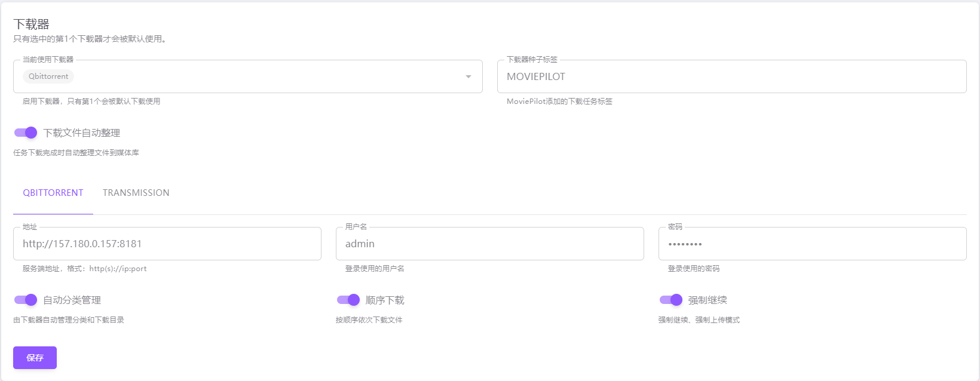Turn off the 顺序下载 switch

(x=348, y=300)
